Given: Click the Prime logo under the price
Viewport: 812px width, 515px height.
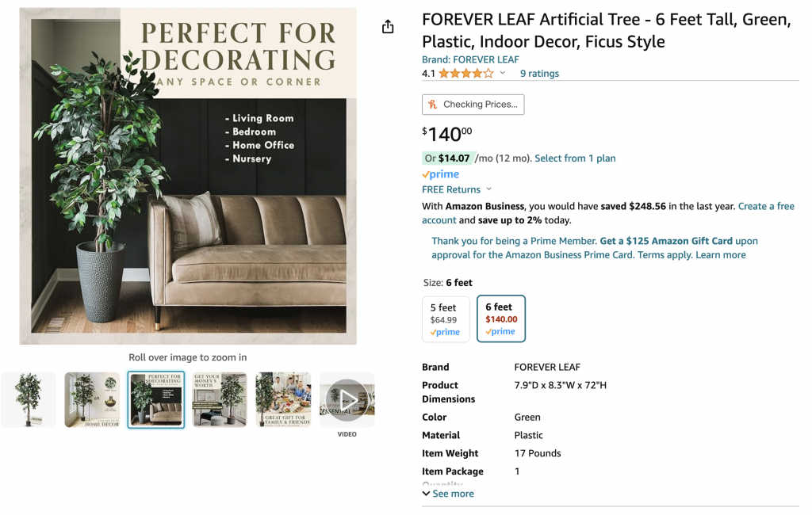Looking at the screenshot, I should coord(441,174).
